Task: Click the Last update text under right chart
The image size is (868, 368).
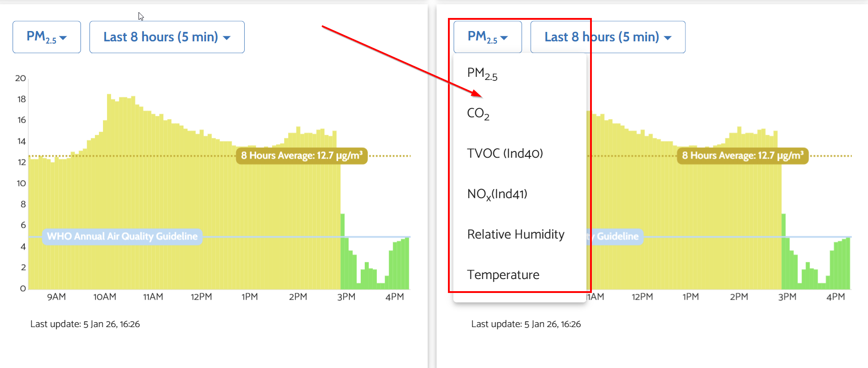Action: (526, 324)
